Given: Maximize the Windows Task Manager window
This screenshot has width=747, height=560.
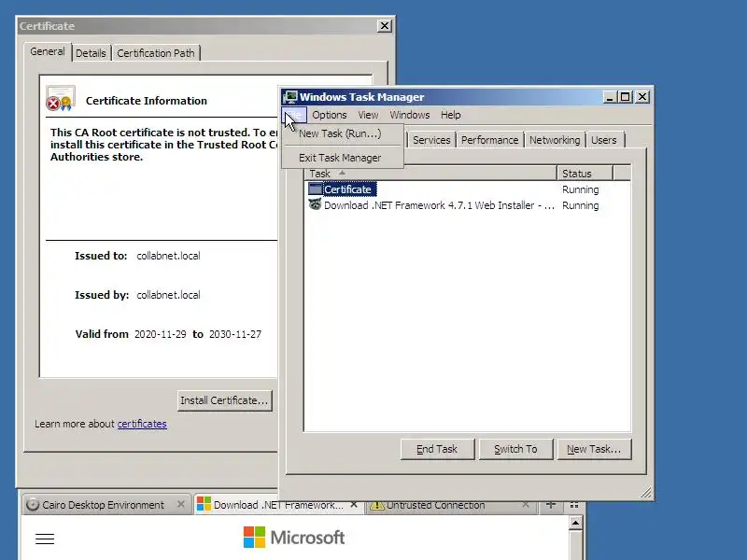Looking at the screenshot, I should (x=625, y=97).
